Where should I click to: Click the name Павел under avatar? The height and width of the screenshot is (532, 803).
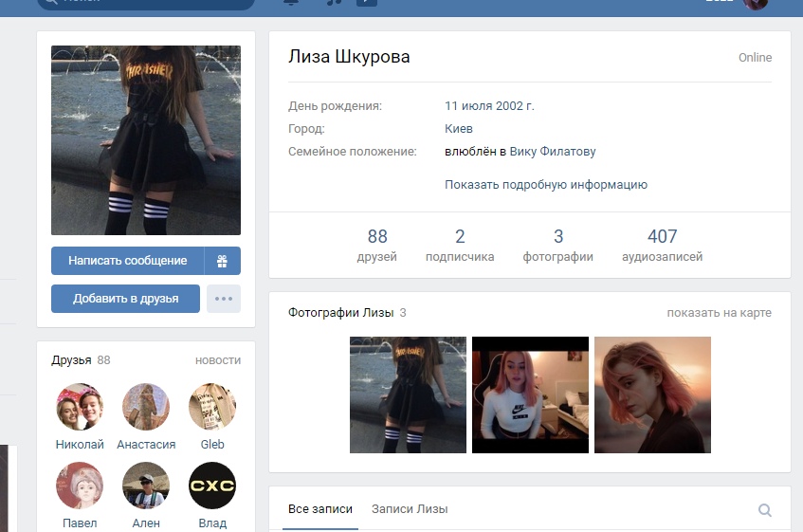click(80, 523)
